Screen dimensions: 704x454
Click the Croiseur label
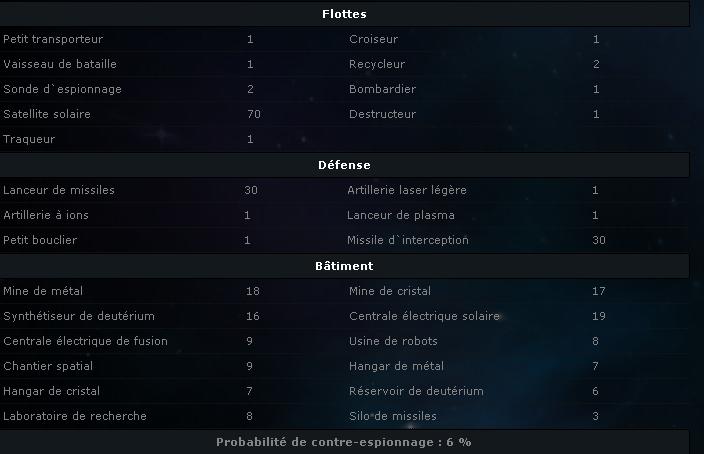tap(374, 39)
